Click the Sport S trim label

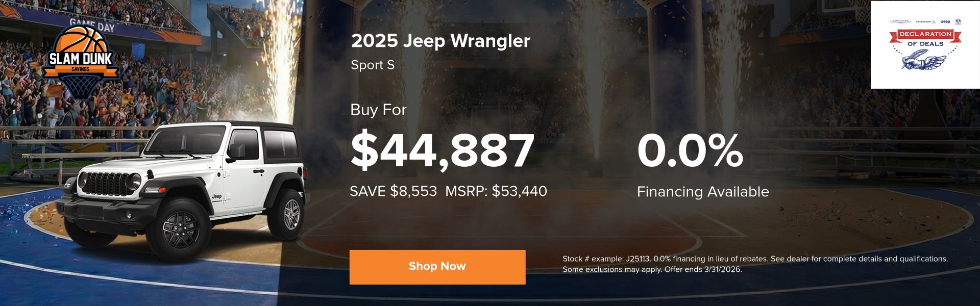point(373,65)
